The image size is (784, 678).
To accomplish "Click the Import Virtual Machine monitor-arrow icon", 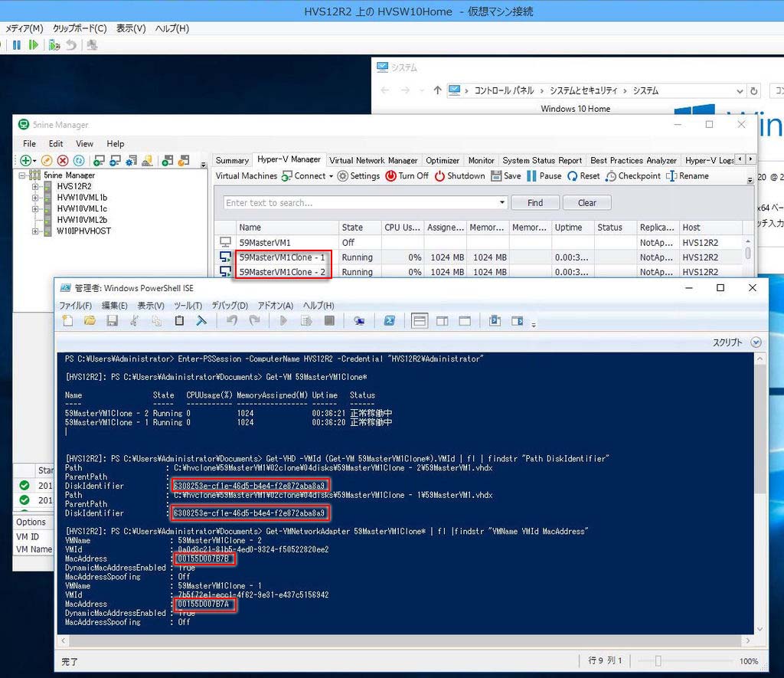I will pos(115,160).
